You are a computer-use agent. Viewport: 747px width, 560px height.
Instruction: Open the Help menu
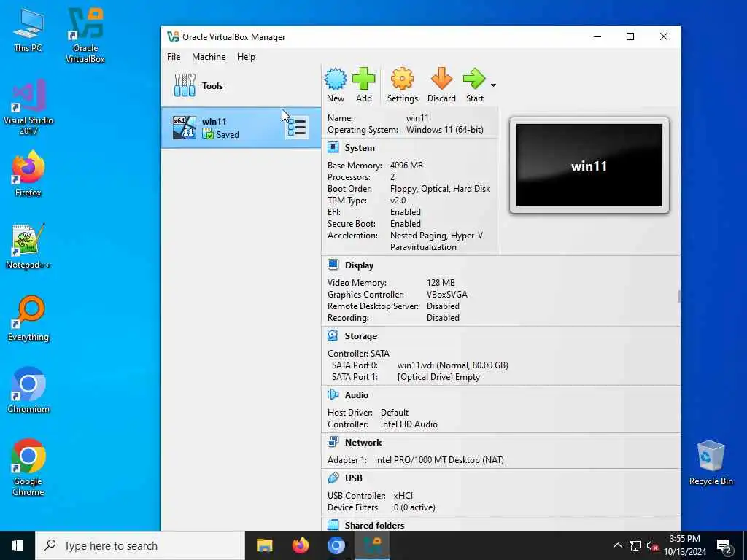click(x=246, y=57)
